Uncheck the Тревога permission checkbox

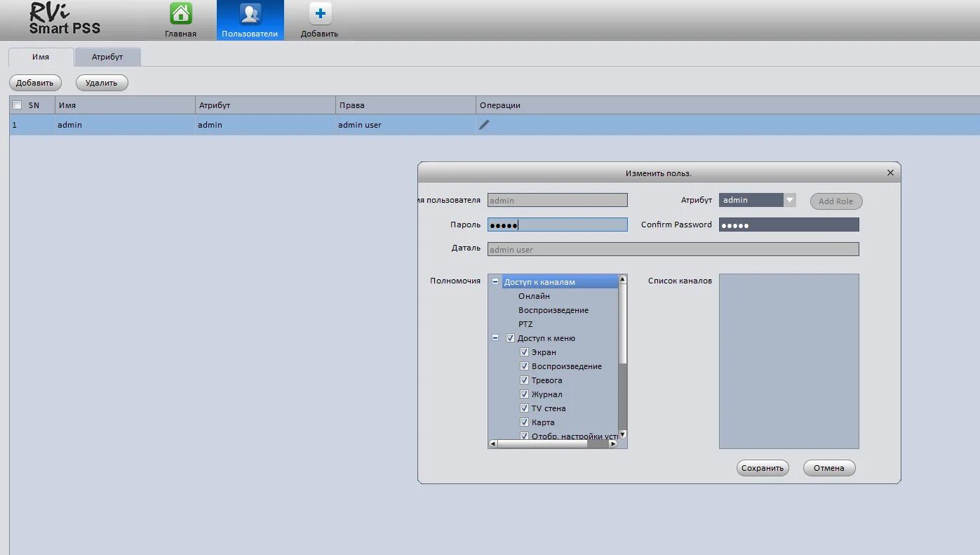point(524,380)
